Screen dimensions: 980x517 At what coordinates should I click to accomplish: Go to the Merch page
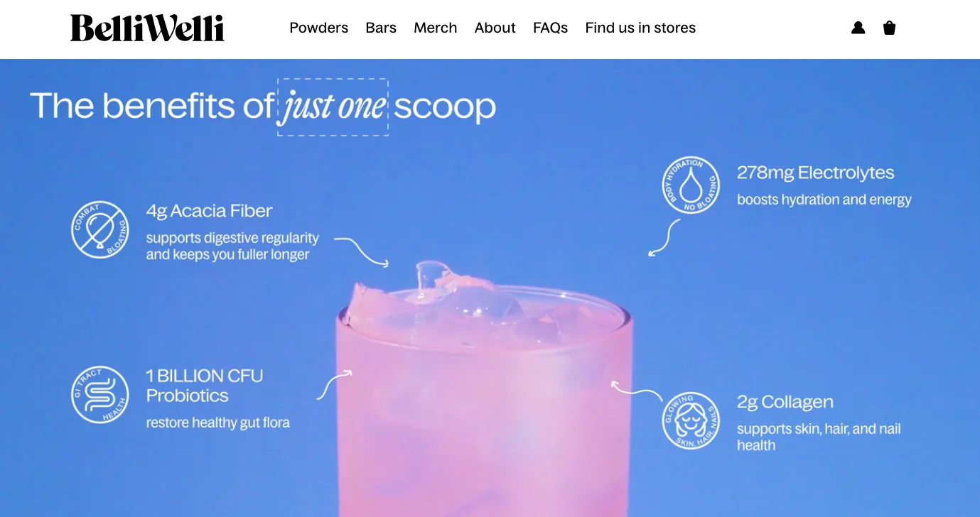436,28
